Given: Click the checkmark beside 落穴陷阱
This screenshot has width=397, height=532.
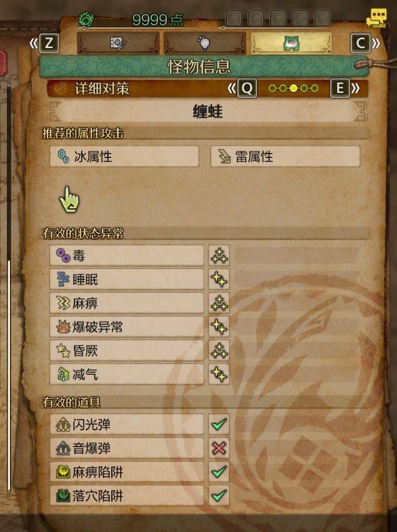Looking at the screenshot, I should tap(219, 496).
